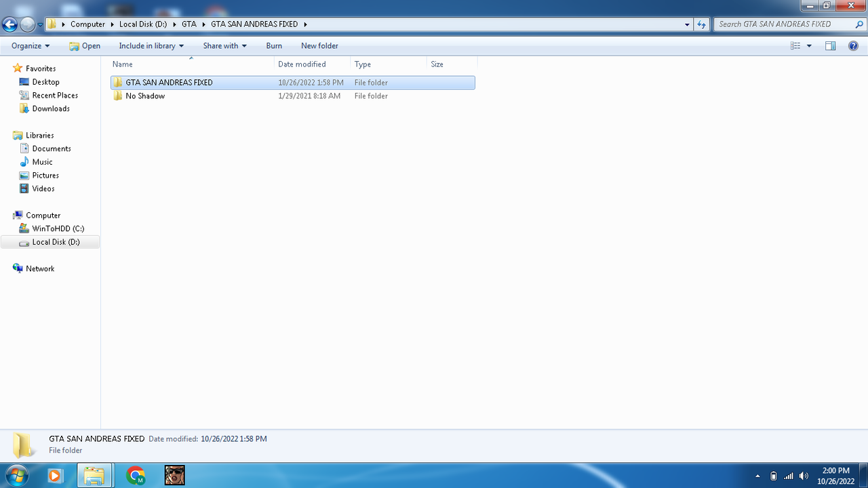Click Libraries in the navigation pane
The height and width of the screenshot is (488, 868).
point(39,136)
